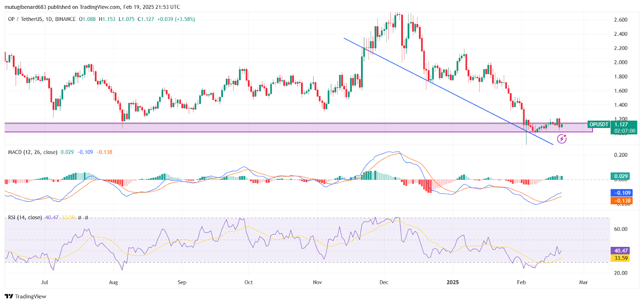Click the orange -0.138 MACD axis tag
The height and width of the screenshot is (304, 644).
(x=622, y=201)
